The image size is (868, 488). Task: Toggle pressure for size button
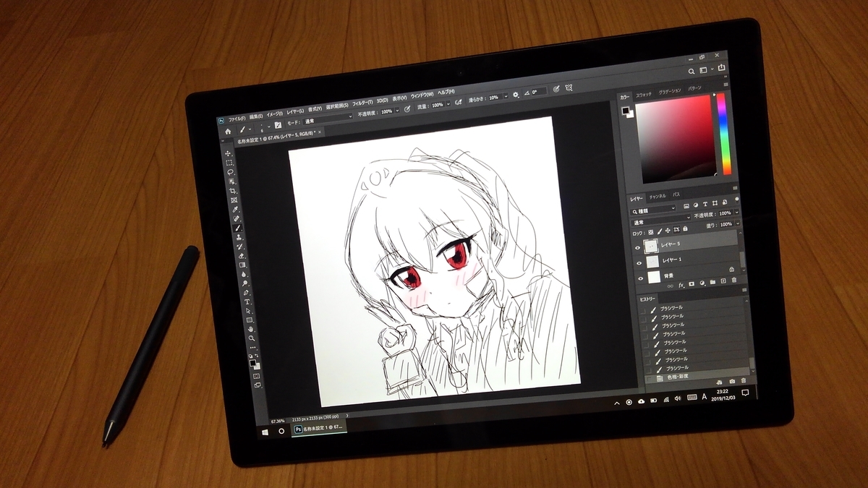point(556,89)
